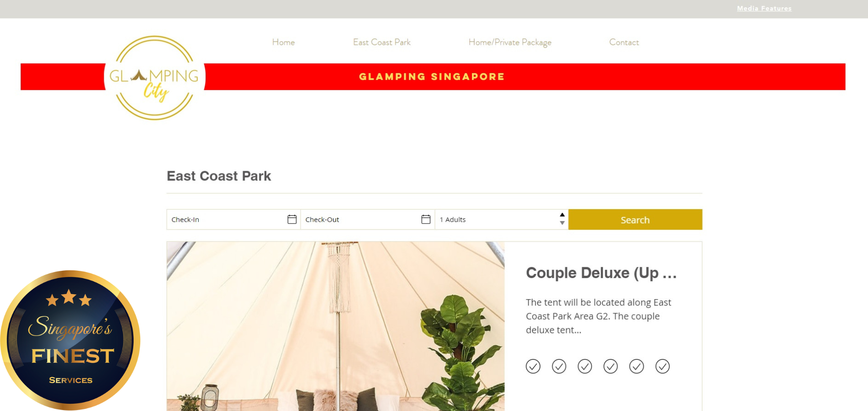This screenshot has width=868, height=411.
Task: Open the Couple Deluxe tent photo
Action: coord(336,326)
